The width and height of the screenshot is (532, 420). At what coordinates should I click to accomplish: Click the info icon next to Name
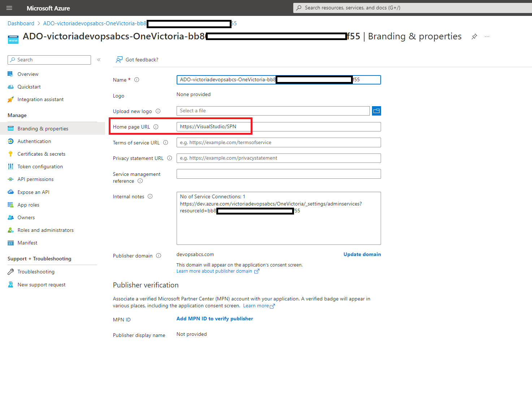137,80
